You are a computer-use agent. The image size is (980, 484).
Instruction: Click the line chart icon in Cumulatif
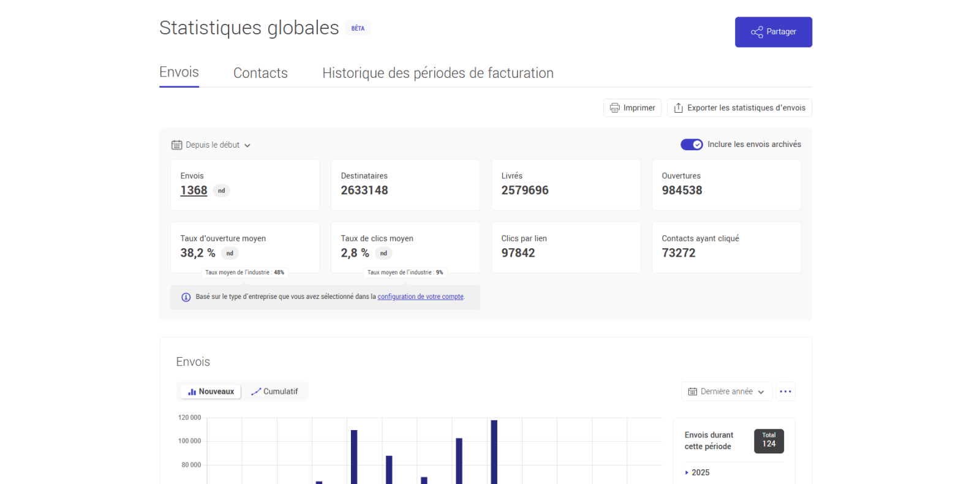[x=256, y=391]
